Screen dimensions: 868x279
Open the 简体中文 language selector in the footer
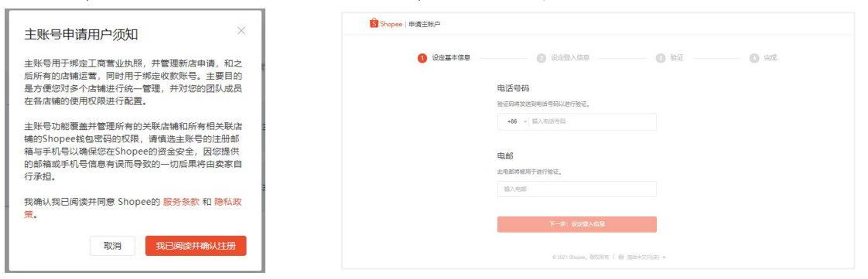[x=646, y=257]
